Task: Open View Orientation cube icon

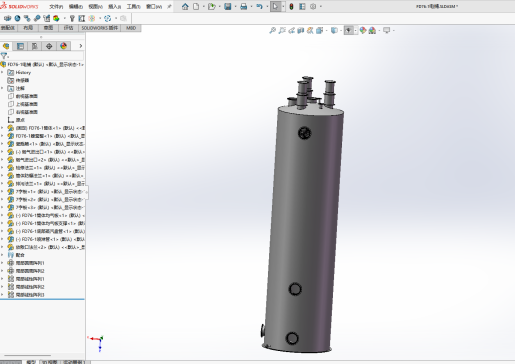Action: [x=319, y=31]
